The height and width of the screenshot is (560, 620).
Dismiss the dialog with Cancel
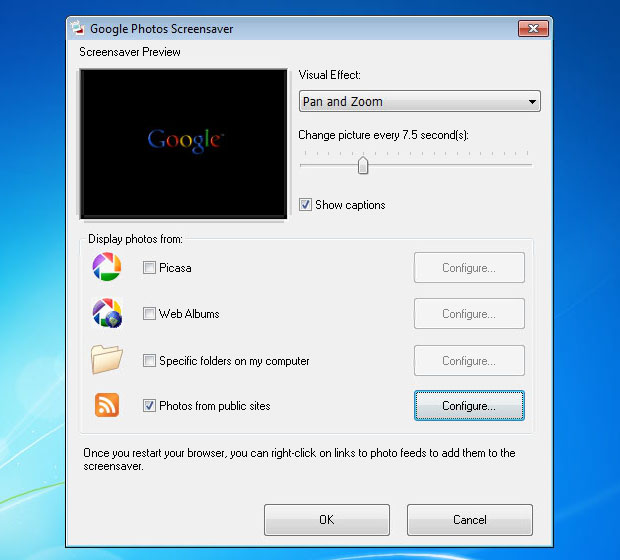point(470,520)
